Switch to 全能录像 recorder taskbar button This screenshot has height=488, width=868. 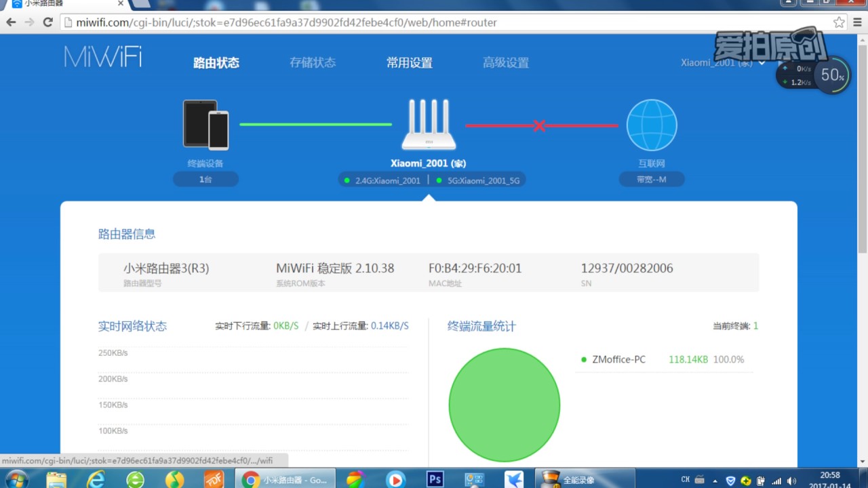coord(585,479)
